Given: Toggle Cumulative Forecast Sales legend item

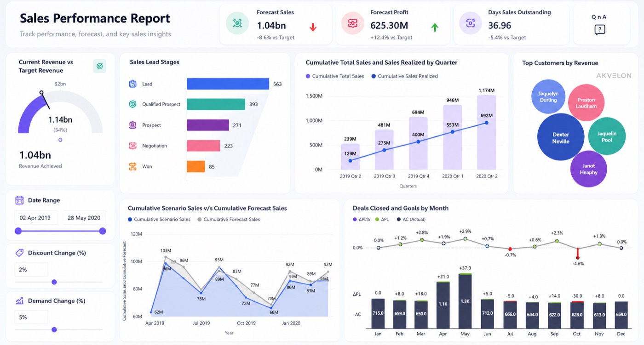Looking at the screenshot, I should tap(229, 220).
